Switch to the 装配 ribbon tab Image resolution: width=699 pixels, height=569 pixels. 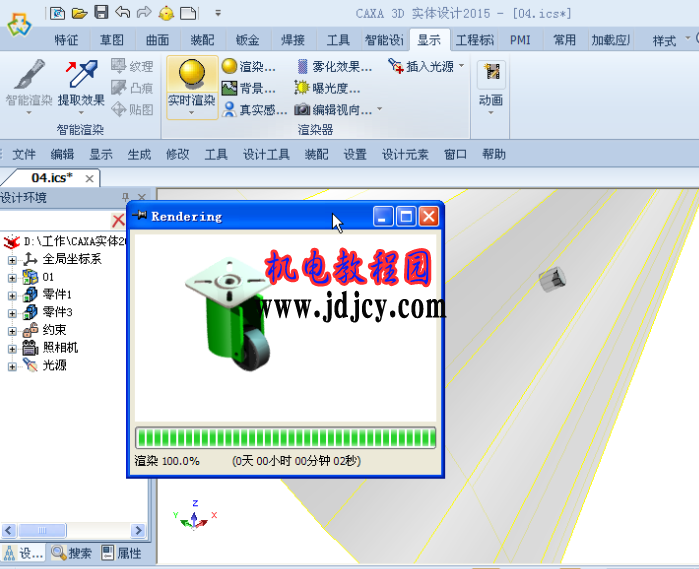point(202,40)
